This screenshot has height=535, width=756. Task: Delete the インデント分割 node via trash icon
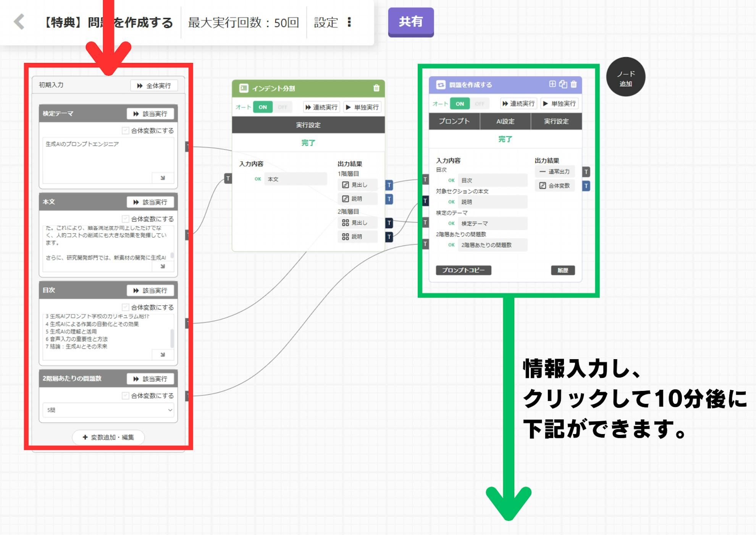coord(376,88)
